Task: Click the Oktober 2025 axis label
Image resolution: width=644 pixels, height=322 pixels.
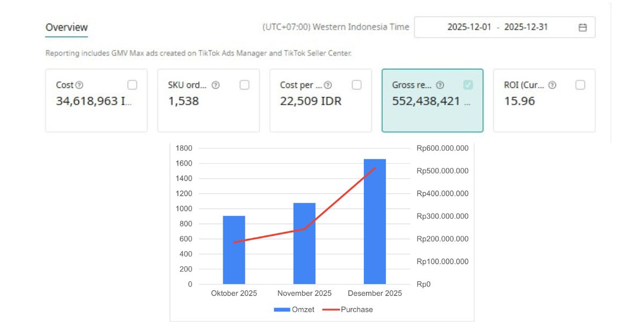Action: [234, 293]
